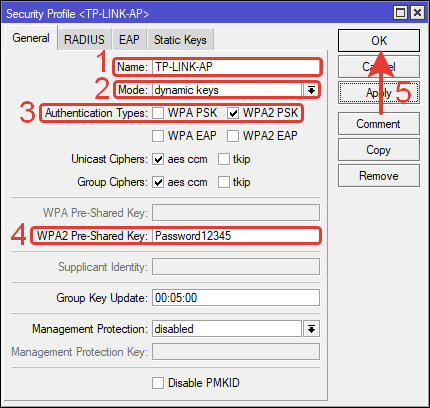Tick the WPA EAP checkbox
Screen dimensions: 430x408
click(158, 136)
